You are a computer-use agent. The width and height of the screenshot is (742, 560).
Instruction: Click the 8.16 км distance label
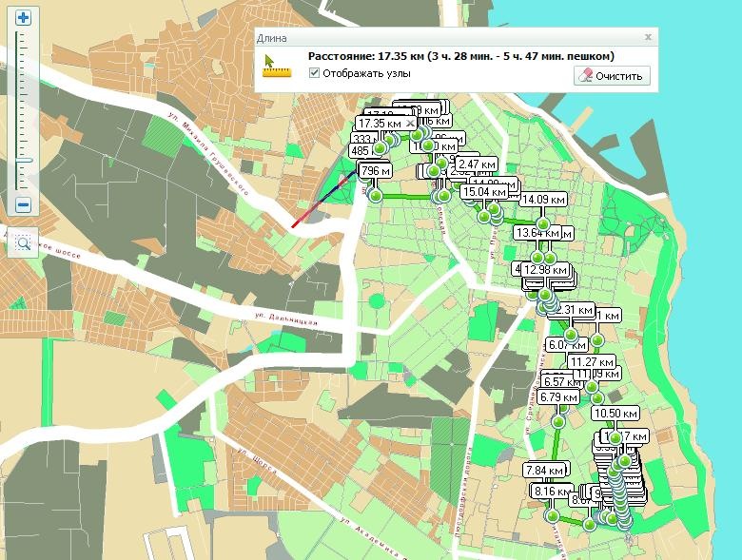(x=553, y=492)
